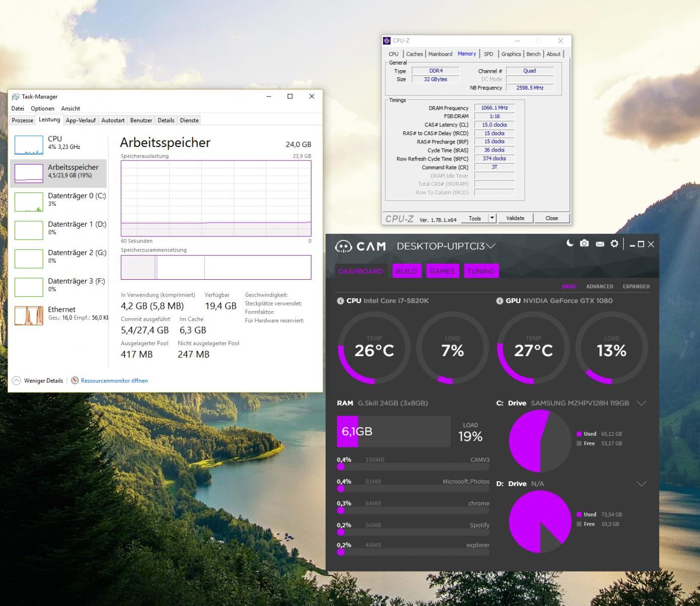Switch to the GAMES tab in CAM
Screen dimensions: 700x606
point(442,271)
